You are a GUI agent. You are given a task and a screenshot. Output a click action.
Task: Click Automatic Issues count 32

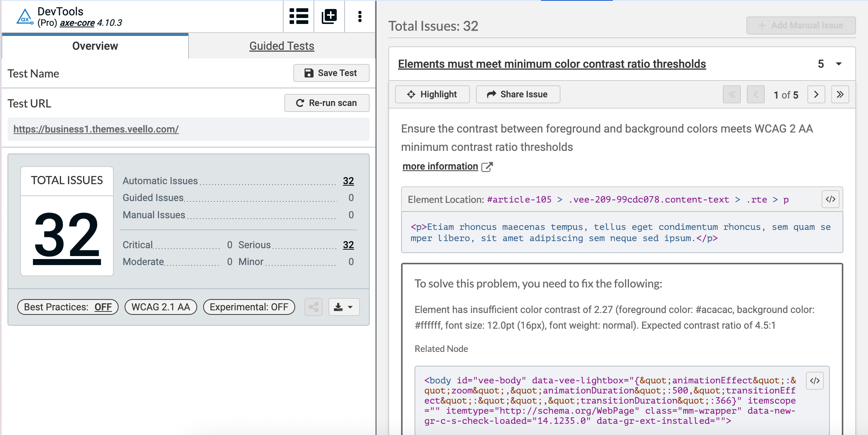348,181
